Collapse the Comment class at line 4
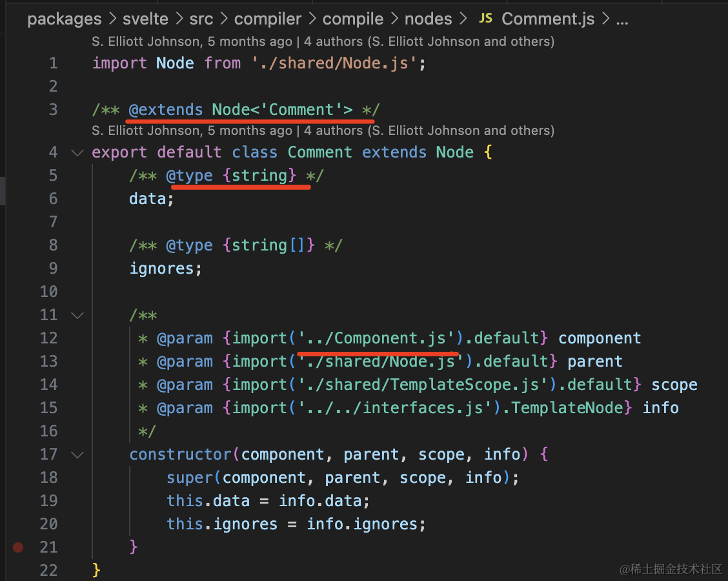The image size is (728, 581). [x=77, y=153]
